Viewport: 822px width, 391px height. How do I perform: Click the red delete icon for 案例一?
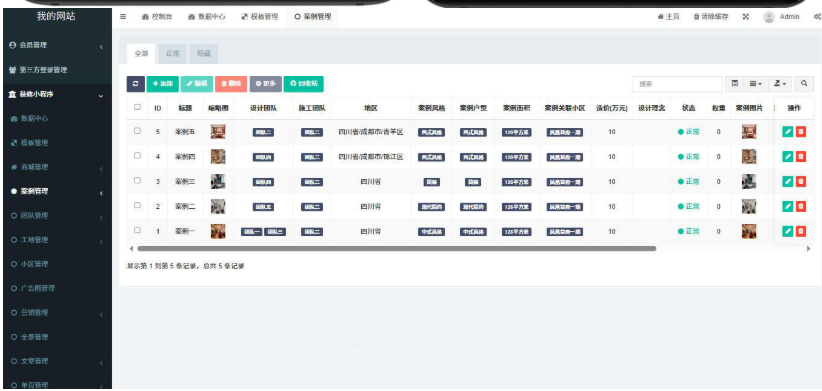[801, 231]
